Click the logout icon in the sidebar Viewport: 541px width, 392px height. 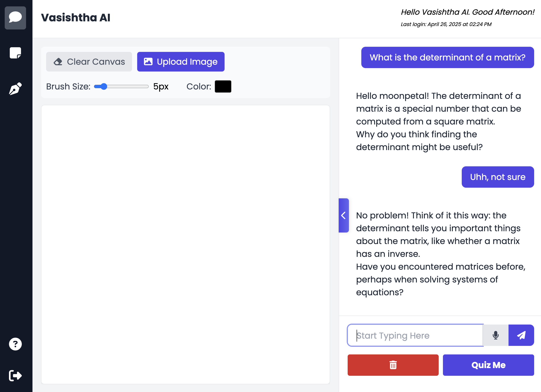15,376
